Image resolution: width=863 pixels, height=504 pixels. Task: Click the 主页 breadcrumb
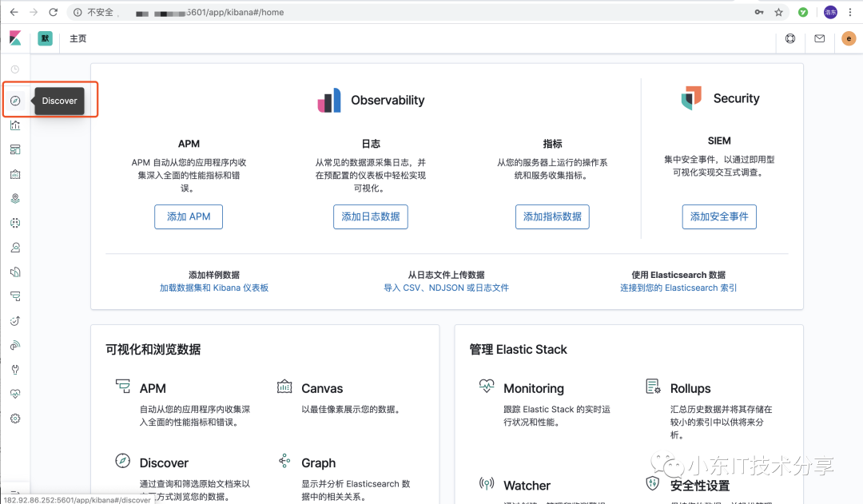click(x=78, y=38)
